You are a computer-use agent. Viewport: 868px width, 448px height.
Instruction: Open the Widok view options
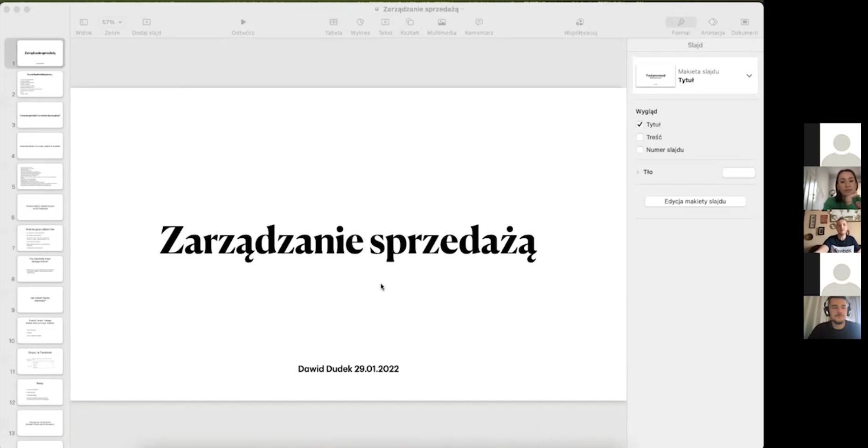83,27
